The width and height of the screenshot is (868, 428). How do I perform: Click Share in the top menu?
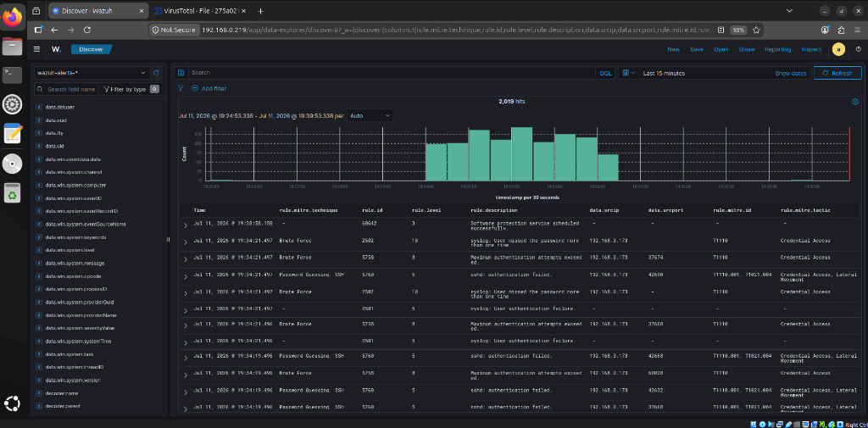click(746, 49)
